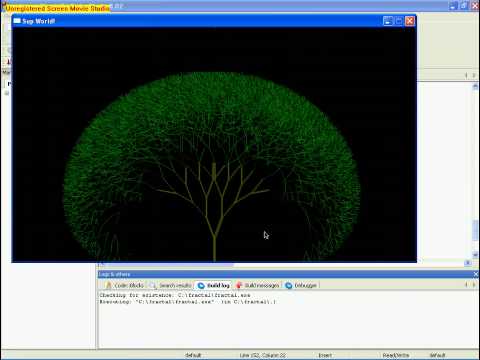Open the Build messages tab

[258, 285]
